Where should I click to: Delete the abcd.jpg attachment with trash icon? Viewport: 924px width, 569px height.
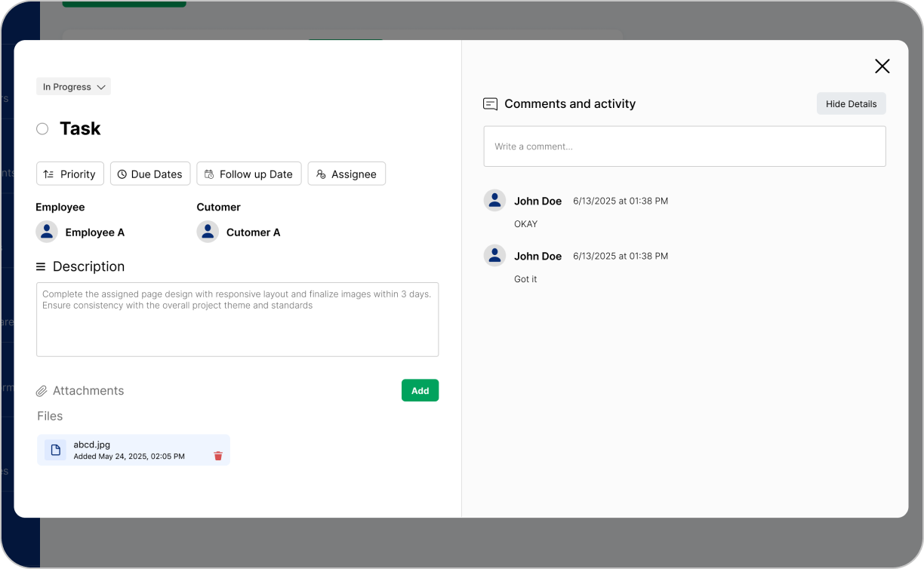coord(218,456)
